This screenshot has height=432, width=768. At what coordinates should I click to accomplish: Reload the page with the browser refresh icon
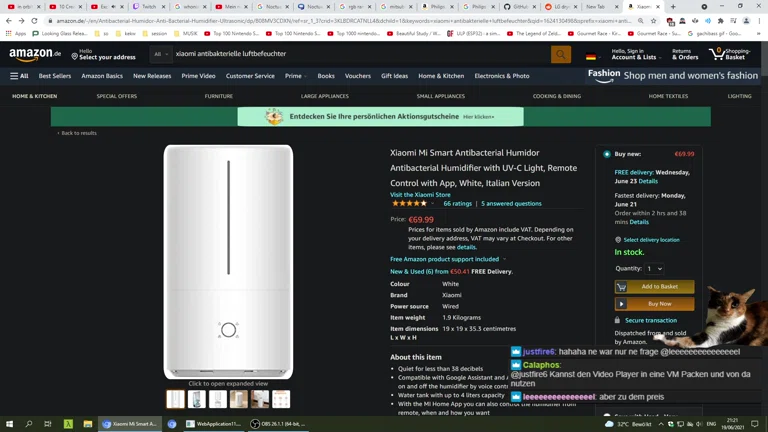point(34,20)
